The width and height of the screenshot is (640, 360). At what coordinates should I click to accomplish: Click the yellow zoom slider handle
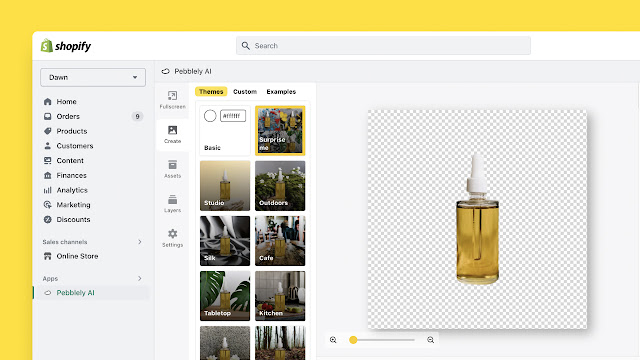tap(353, 340)
